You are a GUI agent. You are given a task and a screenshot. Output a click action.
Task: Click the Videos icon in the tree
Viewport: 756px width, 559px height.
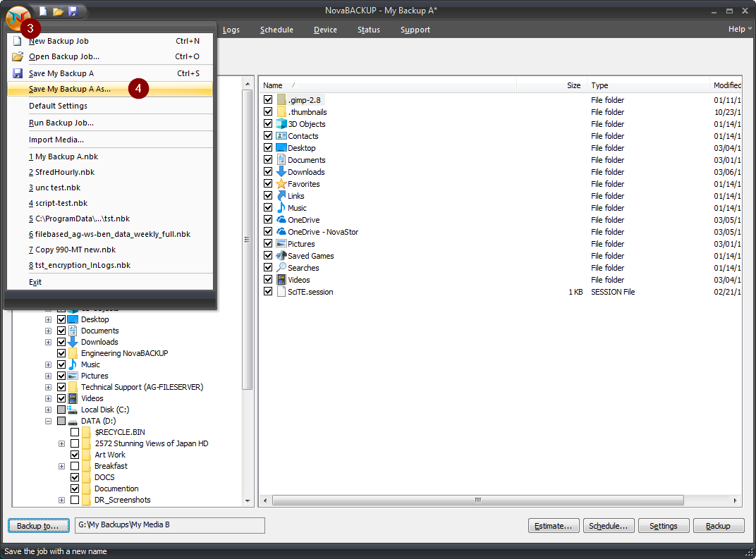coord(73,398)
